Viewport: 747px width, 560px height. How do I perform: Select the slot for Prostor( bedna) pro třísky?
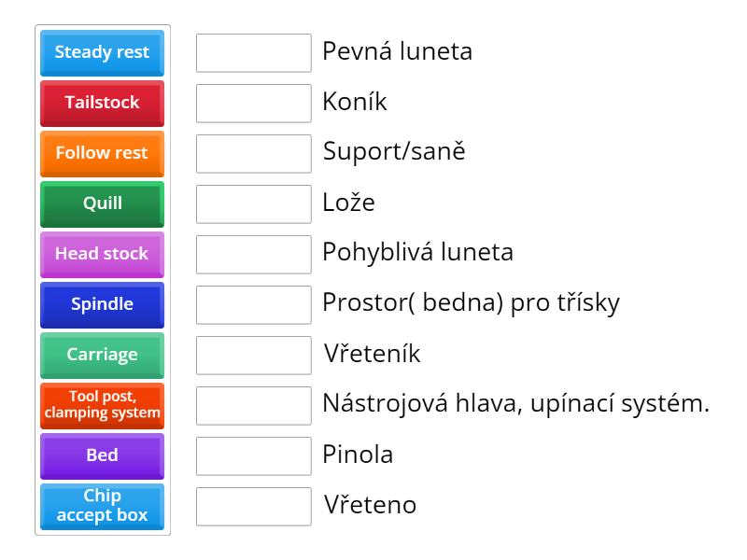254,304
